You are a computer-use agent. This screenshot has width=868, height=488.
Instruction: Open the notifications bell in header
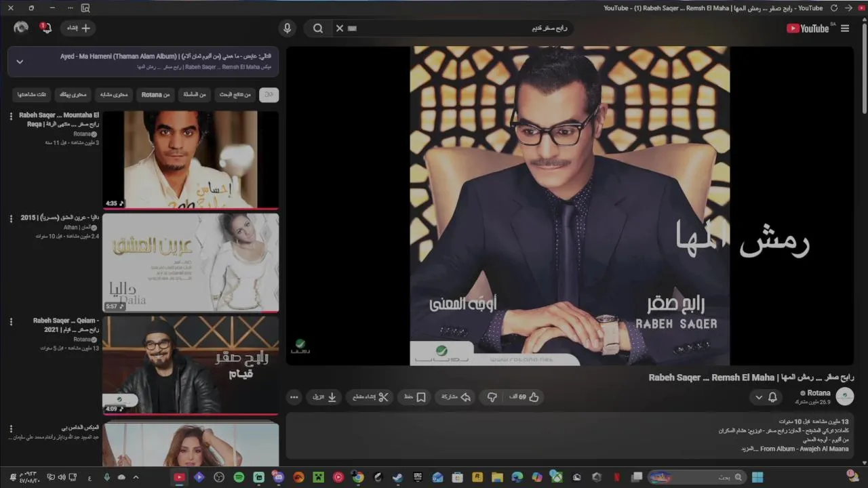tap(45, 28)
